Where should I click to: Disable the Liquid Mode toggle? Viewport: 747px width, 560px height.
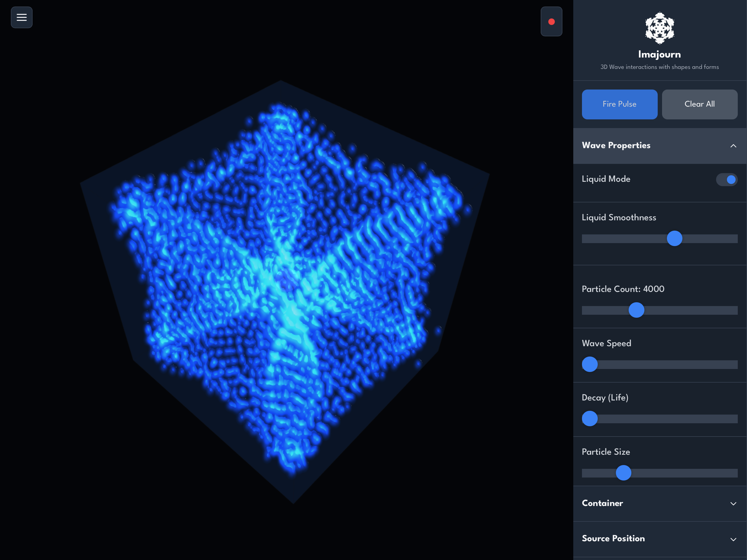pyautogui.click(x=726, y=180)
